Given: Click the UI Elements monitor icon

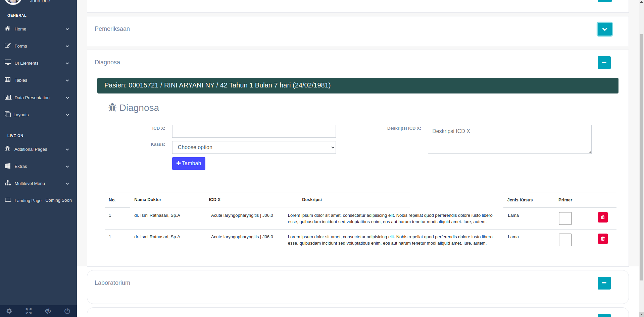Looking at the screenshot, I should click(x=7, y=63).
